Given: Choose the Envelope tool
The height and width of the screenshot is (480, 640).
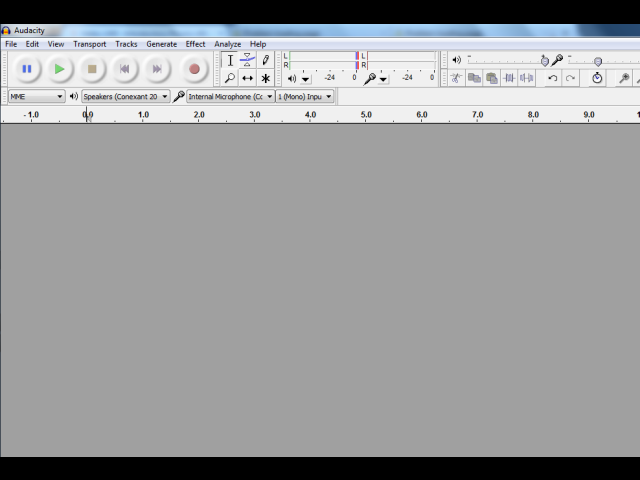Looking at the screenshot, I should 247,60.
